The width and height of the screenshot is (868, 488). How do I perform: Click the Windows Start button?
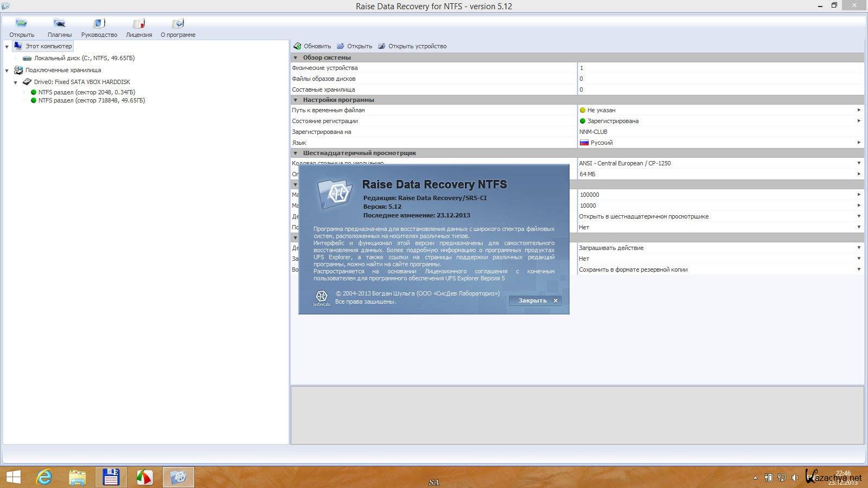point(13,477)
